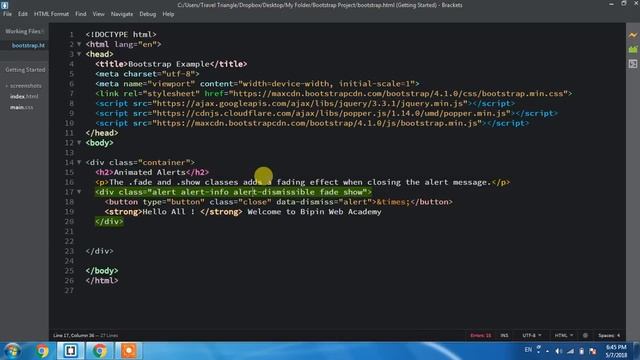640x360 pixels.
Task: Click the battery power tray icon
Action: (582, 351)
